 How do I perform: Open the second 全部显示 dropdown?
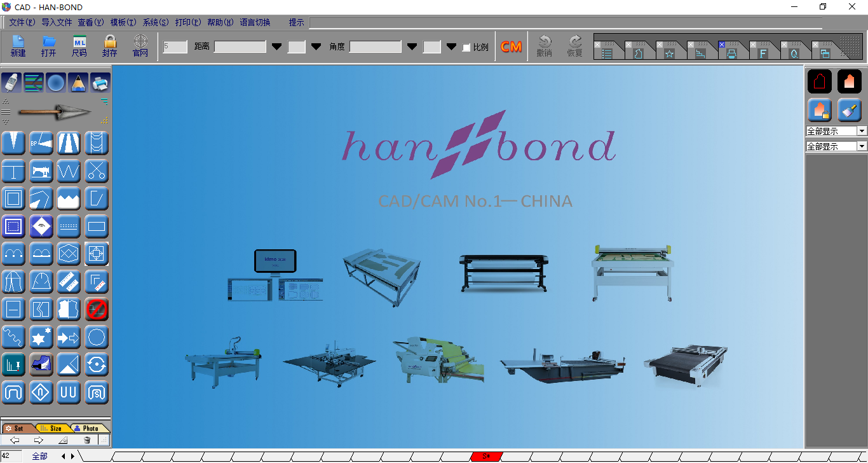coord(862,146)
